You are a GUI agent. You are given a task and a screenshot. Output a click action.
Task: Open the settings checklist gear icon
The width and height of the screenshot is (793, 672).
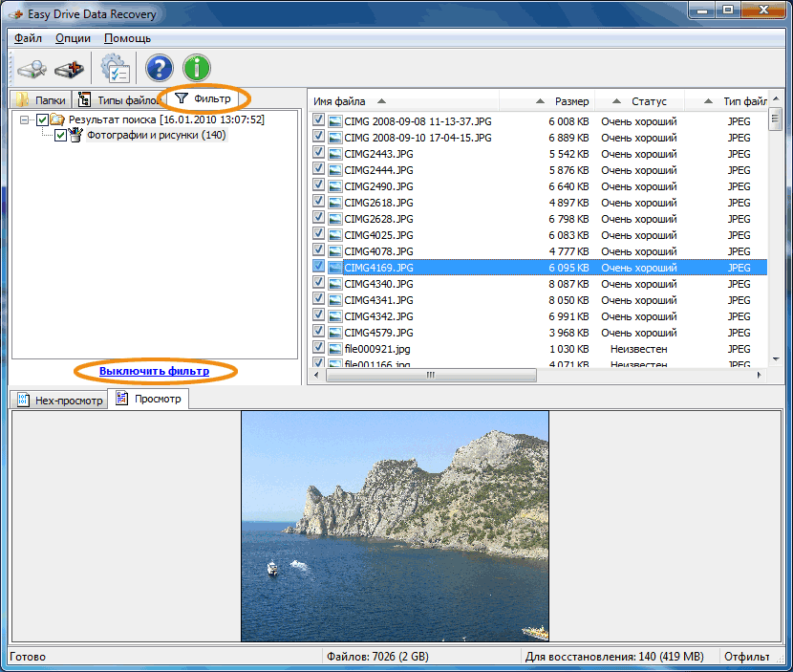[x=116, y=69]
